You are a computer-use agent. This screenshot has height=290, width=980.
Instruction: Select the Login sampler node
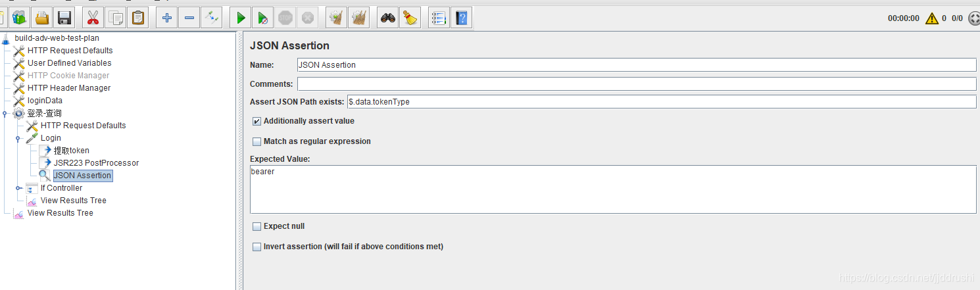[51, 138]
